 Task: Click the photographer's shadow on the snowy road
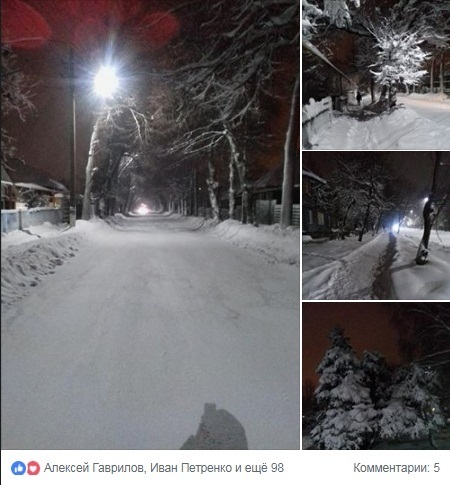tap(215, 427)
